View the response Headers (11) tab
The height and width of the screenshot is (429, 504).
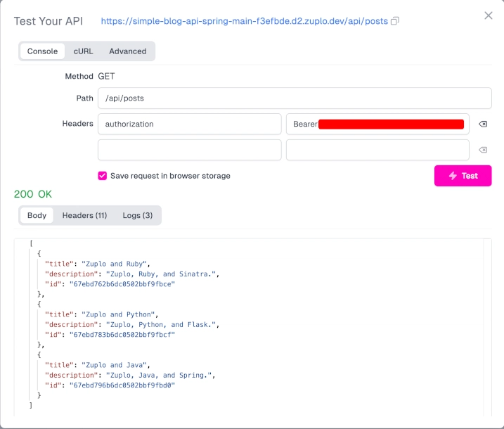click(84, 215)
